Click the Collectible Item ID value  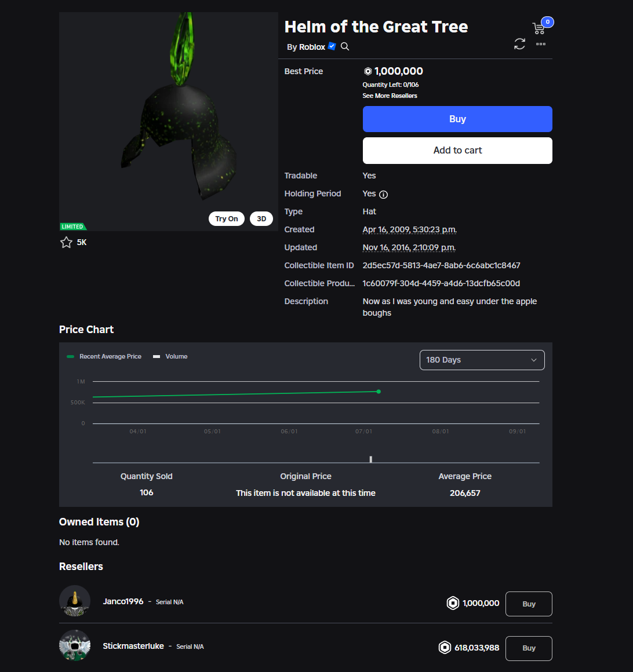441,265
